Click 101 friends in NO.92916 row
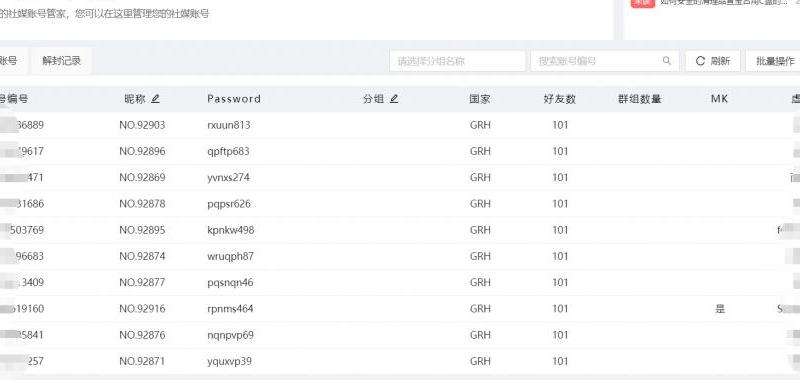Image resolution: width=800 pixels, height=383 pixels. (560, 309)
